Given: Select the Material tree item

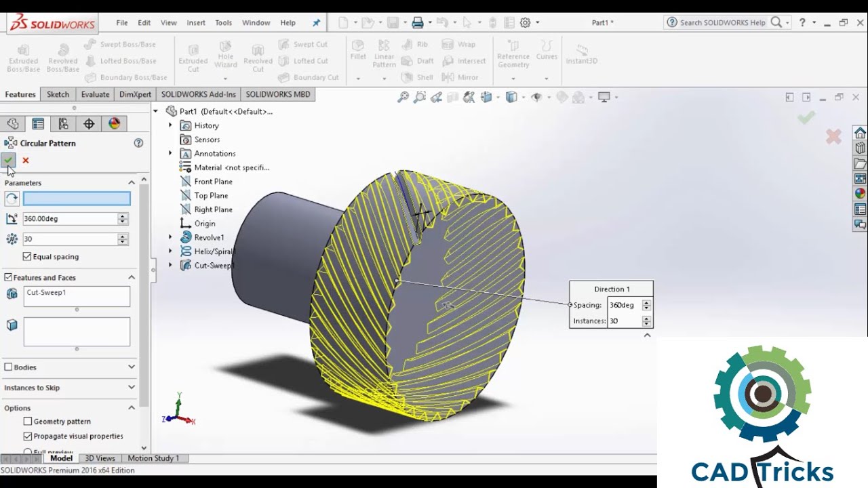Looking at the screenshot, I should tap(231, 167).
